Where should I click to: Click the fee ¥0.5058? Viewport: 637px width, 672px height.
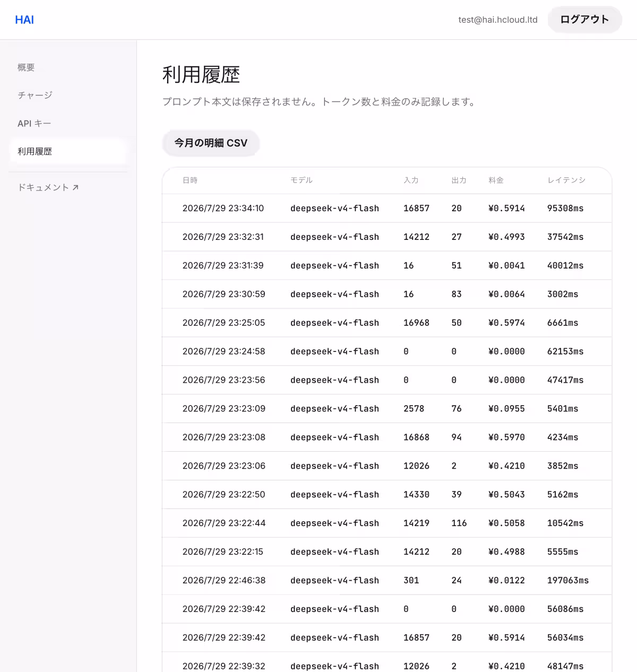point(506,523)
